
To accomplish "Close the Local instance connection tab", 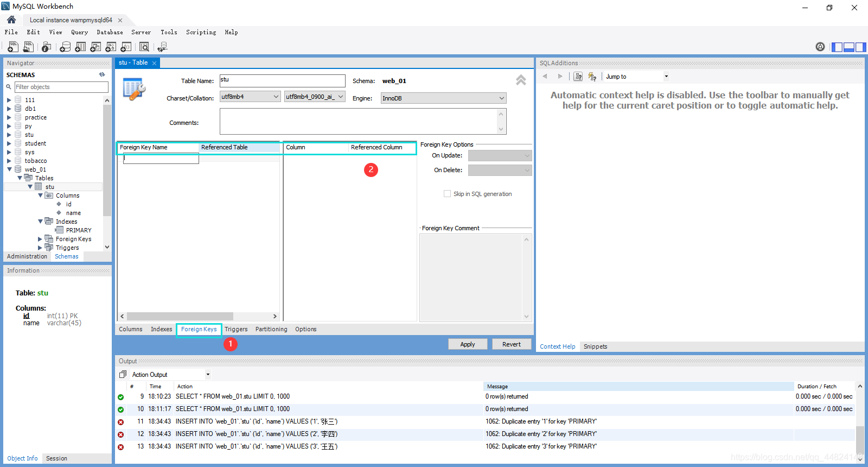I will pyautogui.click(x=120, y=20).
